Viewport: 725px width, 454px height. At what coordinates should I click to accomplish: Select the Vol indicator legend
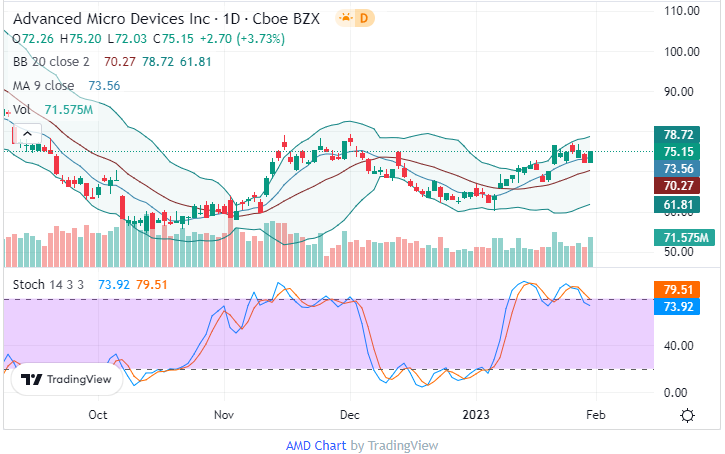tap(21, 109)
